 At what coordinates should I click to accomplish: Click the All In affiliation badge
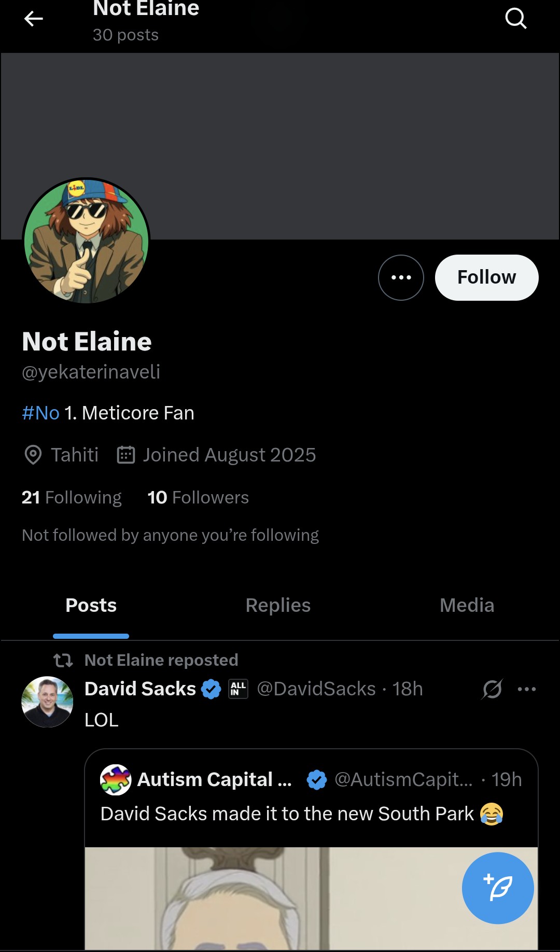click(x=238, y=689)
